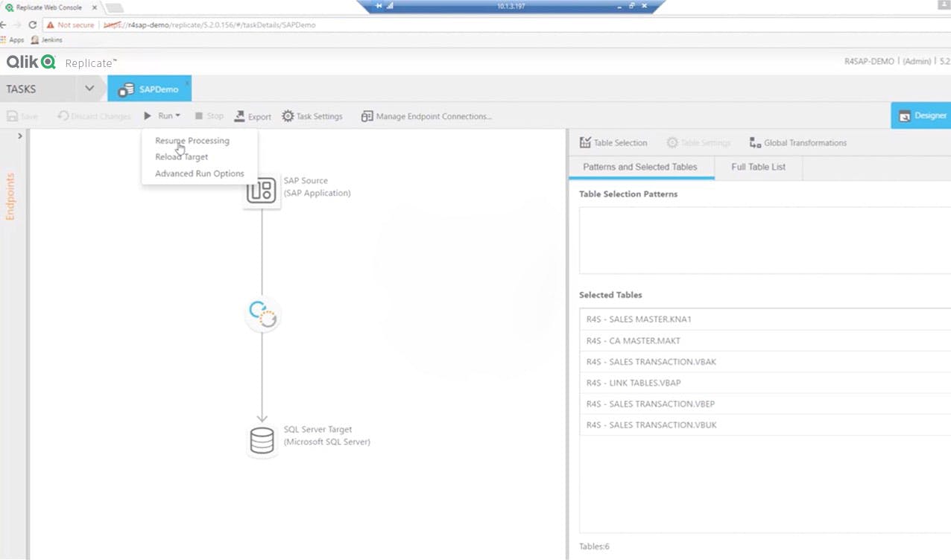Reload the browser page

(32, 25)
